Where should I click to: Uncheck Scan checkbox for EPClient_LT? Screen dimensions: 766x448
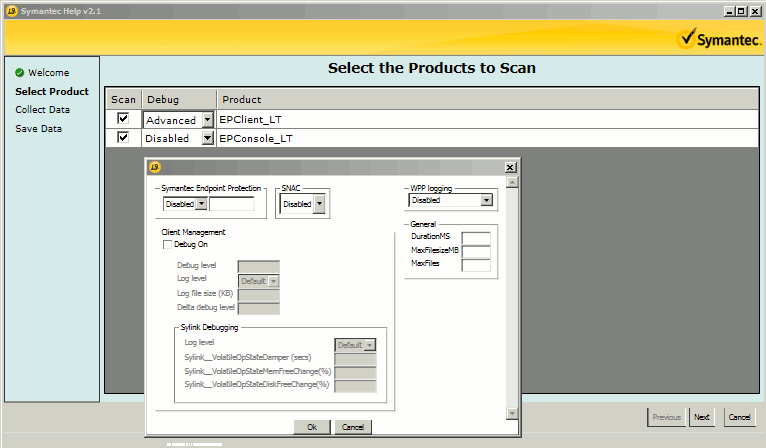123,118
